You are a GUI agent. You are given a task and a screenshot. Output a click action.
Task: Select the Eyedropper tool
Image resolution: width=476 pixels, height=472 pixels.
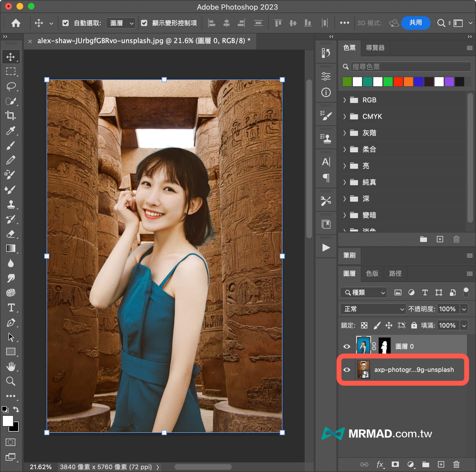11,130
